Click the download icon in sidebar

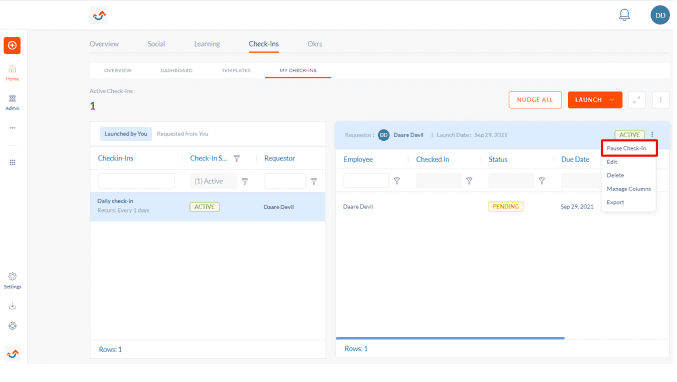coord(12,306)
